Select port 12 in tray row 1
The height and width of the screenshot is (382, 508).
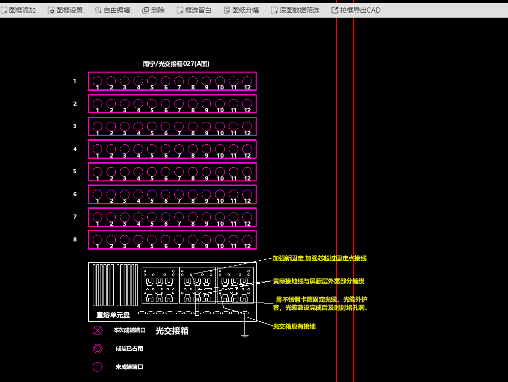247,81
